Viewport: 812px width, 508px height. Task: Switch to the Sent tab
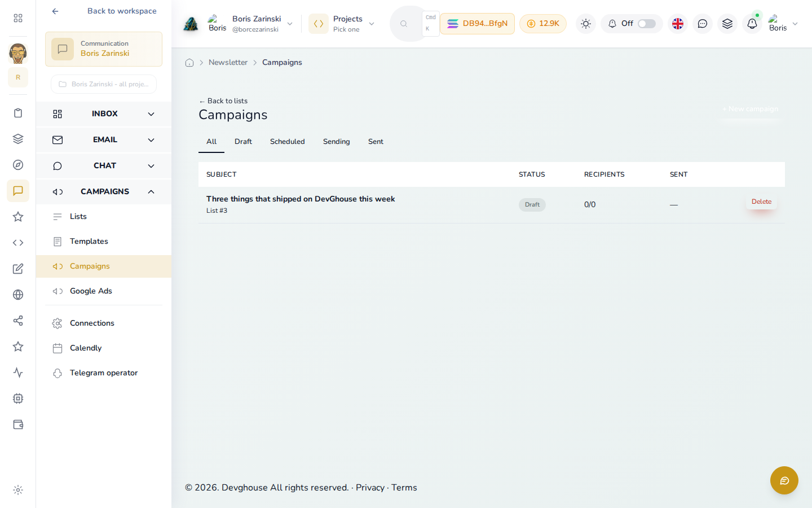(376, 142)
